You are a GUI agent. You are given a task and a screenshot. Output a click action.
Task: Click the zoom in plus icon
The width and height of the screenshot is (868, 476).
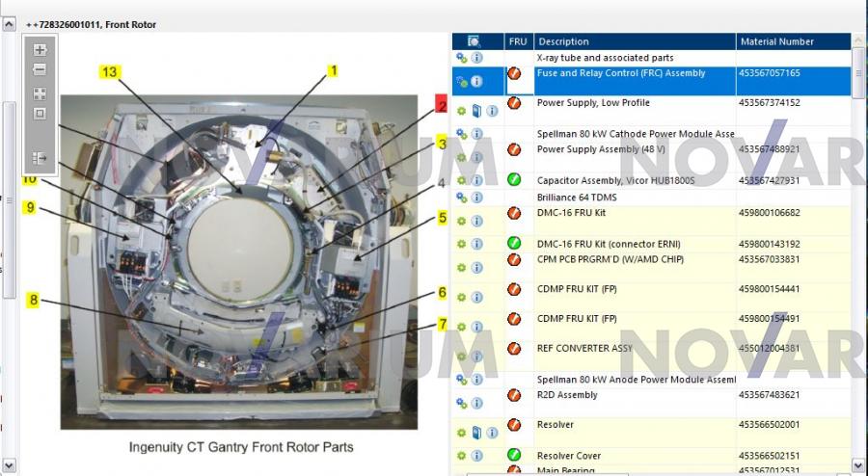click(x=40, y=49)
